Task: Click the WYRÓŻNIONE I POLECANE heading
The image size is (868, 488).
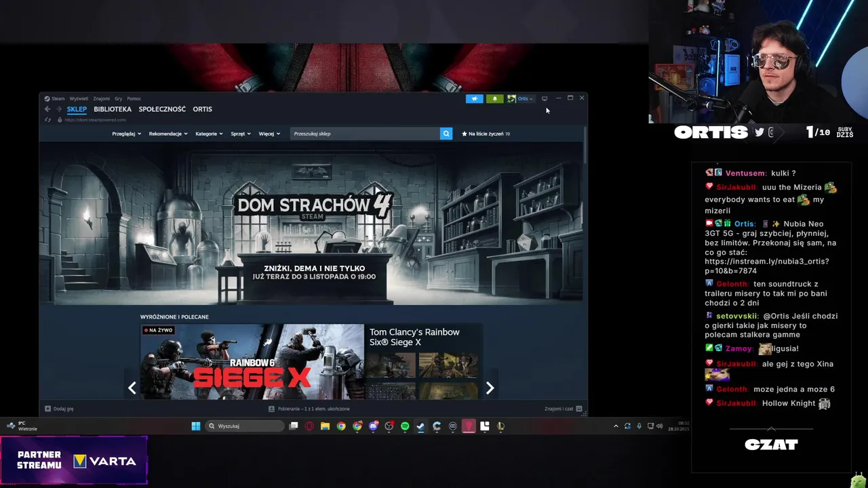Action: pos(174,317)
